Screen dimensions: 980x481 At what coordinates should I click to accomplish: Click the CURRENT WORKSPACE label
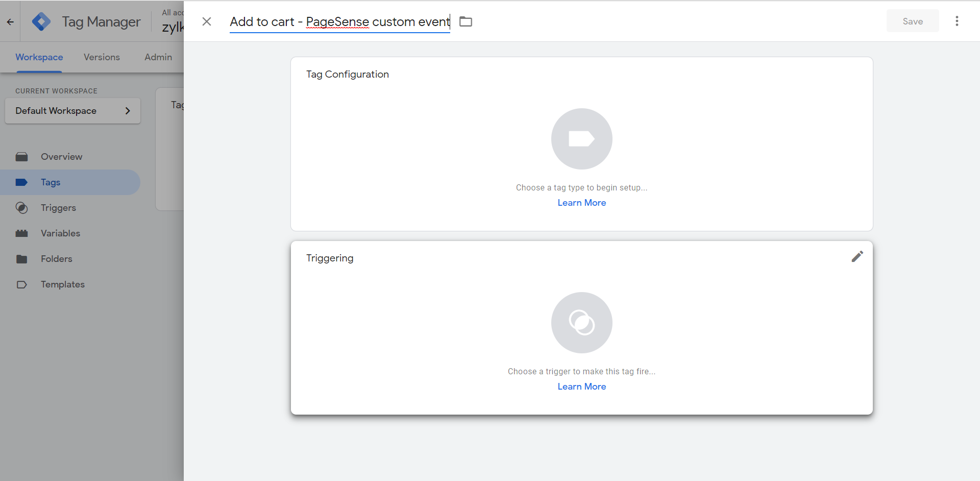(x=56, y=91)
